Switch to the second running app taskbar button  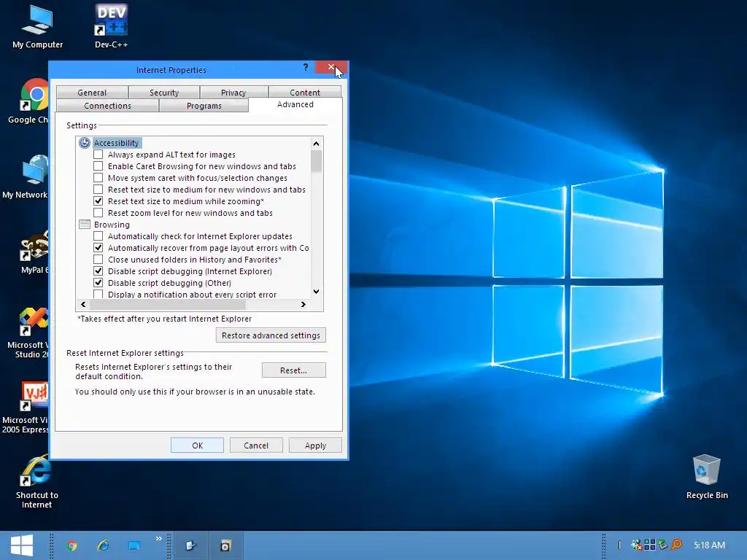click(225, 545)
